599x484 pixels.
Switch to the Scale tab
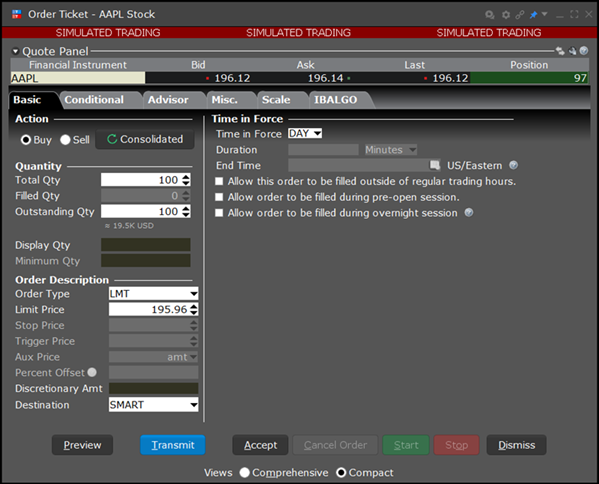[276, 100]
